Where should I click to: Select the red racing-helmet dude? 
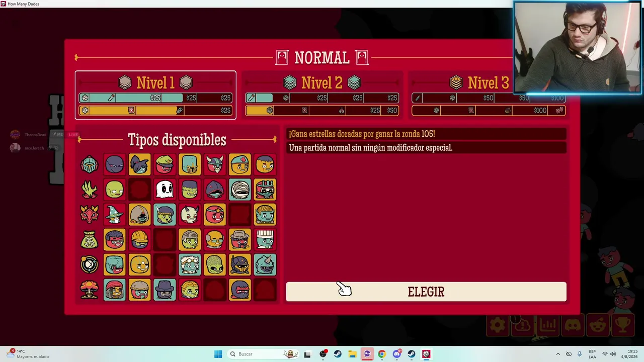coord(265,190)
